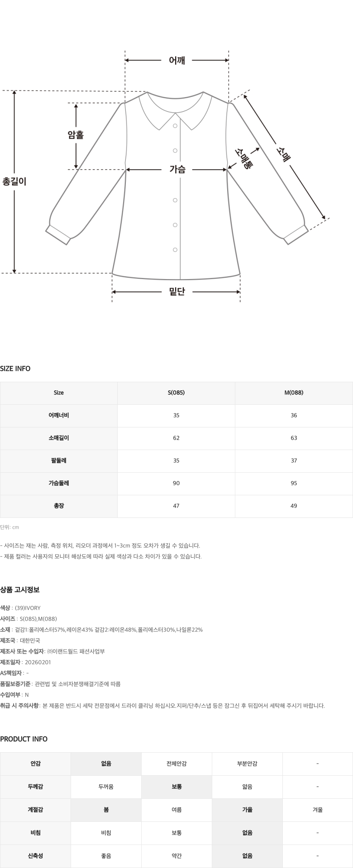The width and height of the screenshot is (353, 868).
Task: Click the PRODUCT INFO heading
Action: (24, 739)
